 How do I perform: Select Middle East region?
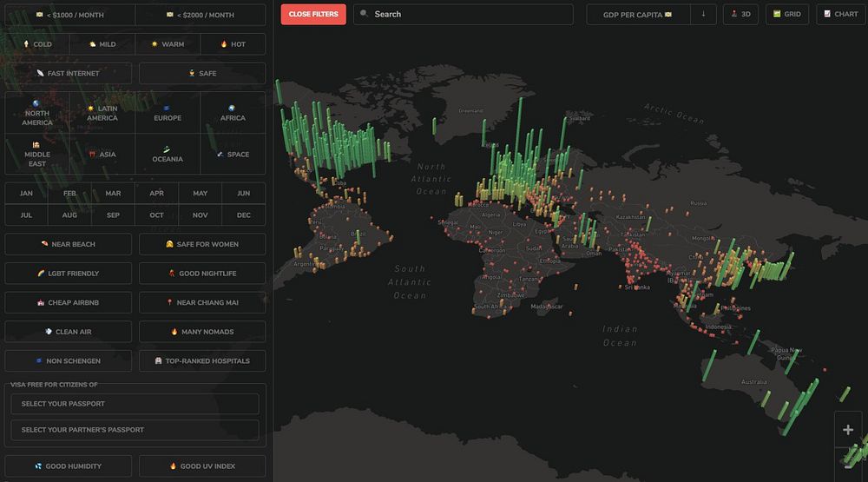coord(37,154)
